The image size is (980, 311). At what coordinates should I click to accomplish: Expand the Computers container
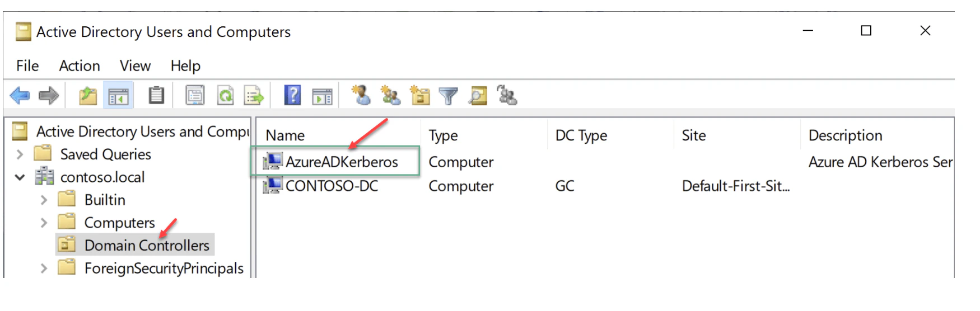44,223
